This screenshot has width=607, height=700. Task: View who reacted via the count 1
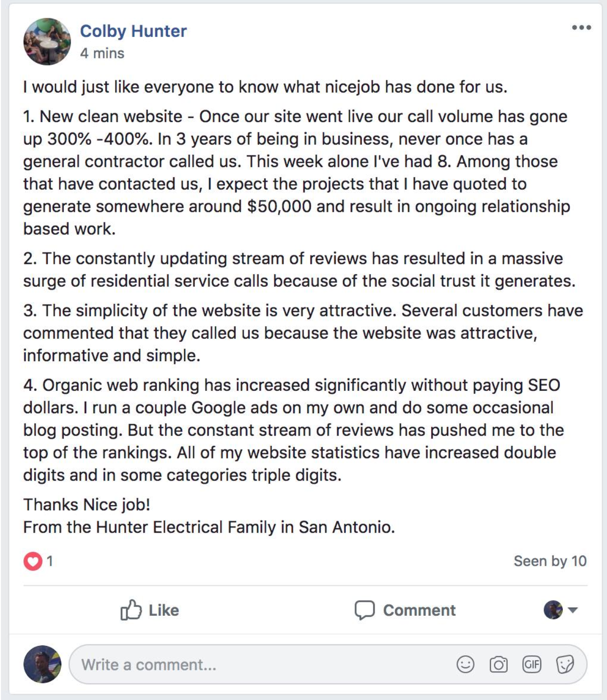point(50,561)
